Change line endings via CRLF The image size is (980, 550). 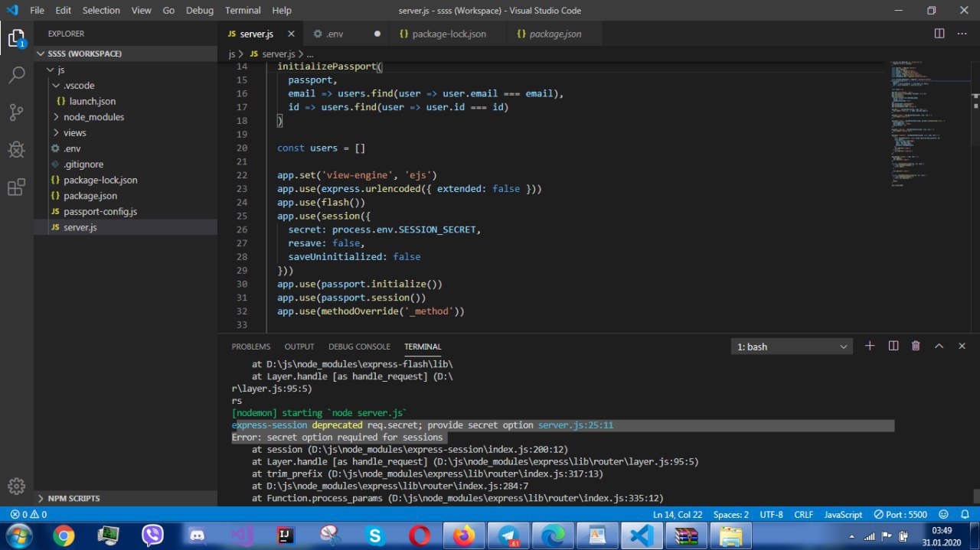click(x=804, y=515)
